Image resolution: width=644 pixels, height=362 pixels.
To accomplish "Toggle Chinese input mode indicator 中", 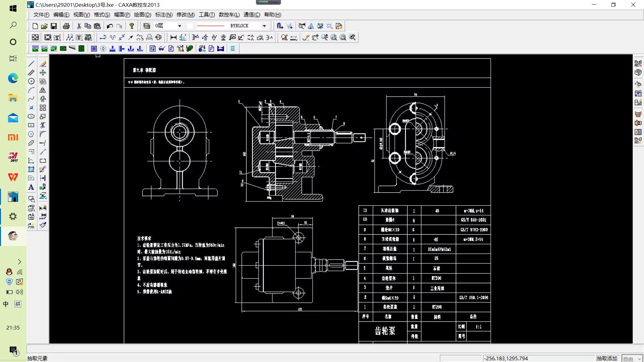I will click(6, 304).
